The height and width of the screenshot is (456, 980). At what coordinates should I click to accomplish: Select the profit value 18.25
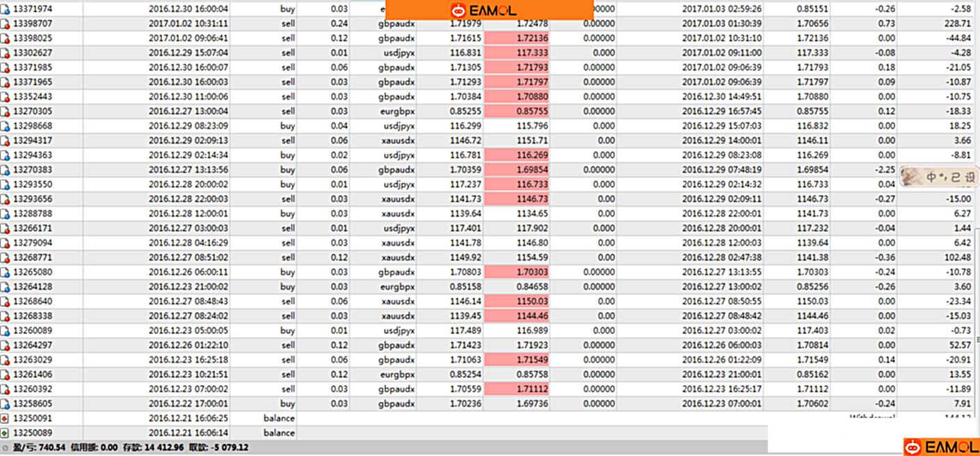(960, 126)
